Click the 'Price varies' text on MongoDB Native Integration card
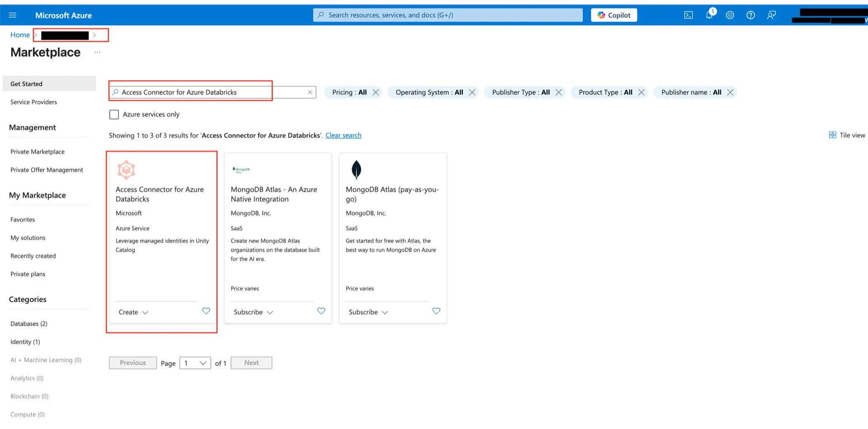This screenshot has width=868, height=429. (245, 288)
